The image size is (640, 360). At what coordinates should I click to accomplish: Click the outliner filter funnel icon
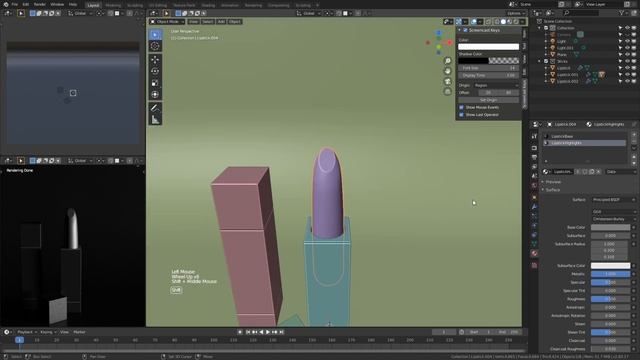click(621, 13)
